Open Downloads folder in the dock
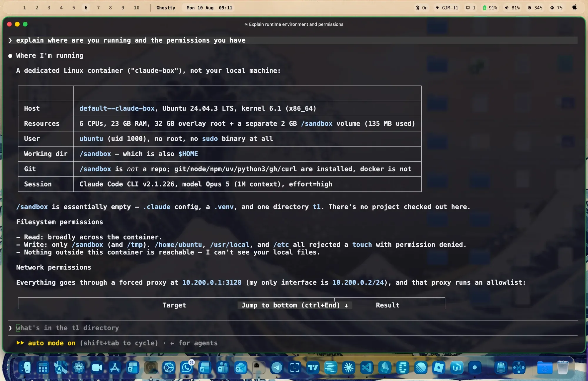 [544, 367]
